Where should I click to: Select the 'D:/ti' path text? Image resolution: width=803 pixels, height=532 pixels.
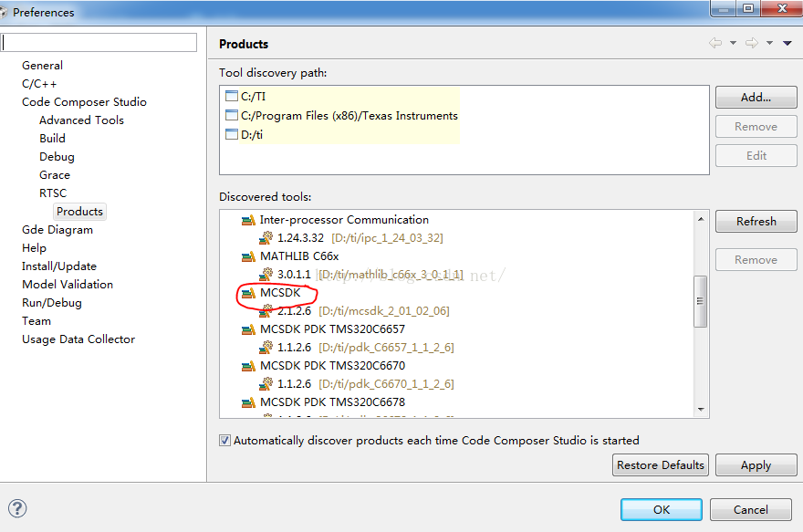pyautogui.click(x=252, y=135)
